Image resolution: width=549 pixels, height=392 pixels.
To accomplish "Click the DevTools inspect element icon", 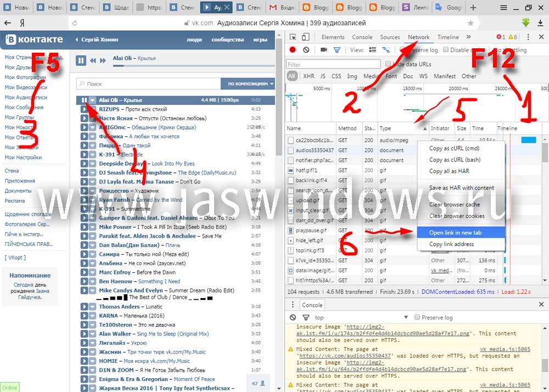I will [293, 37].
